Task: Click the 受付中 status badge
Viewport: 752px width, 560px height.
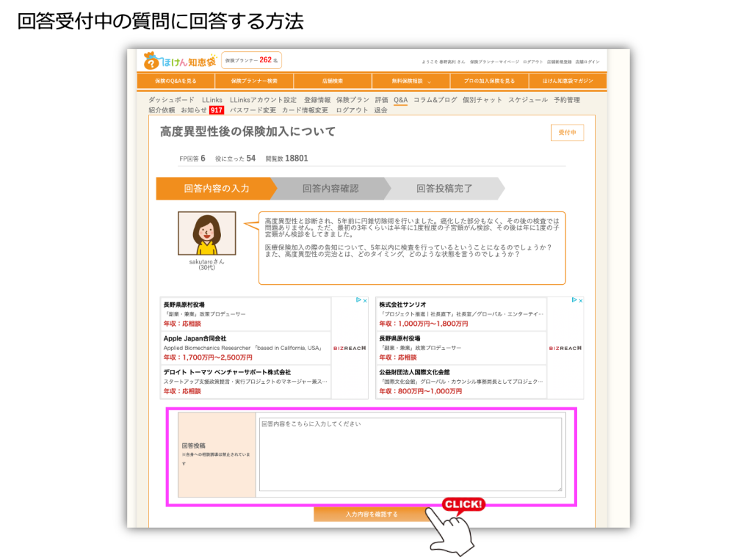Action: pos(567,132)
